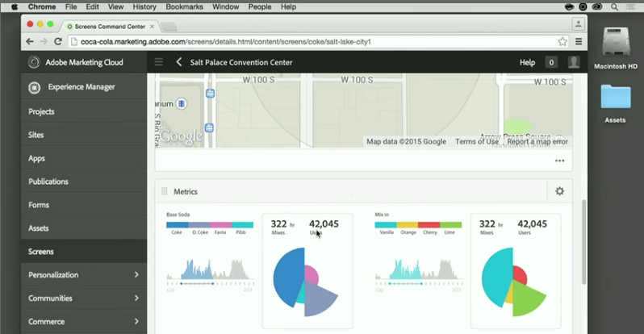Click the user profile avatar icon
The image size is (644, 334).
point(573,62)
